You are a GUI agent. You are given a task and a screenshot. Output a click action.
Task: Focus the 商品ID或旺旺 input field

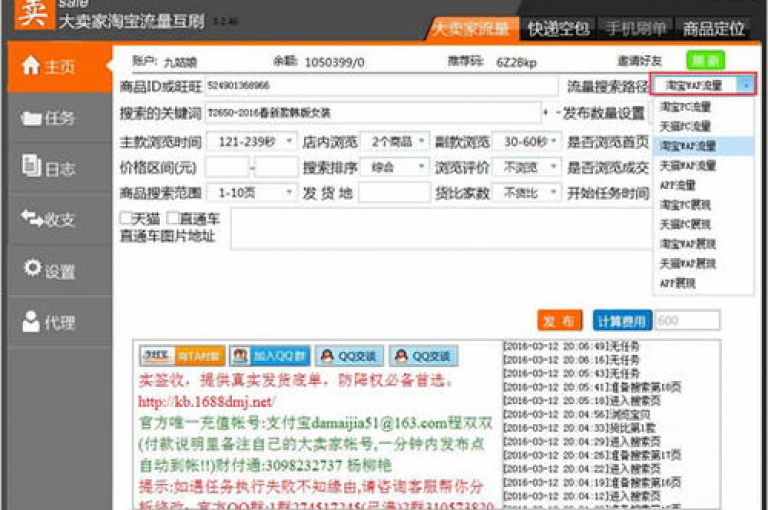pos(381,86)
